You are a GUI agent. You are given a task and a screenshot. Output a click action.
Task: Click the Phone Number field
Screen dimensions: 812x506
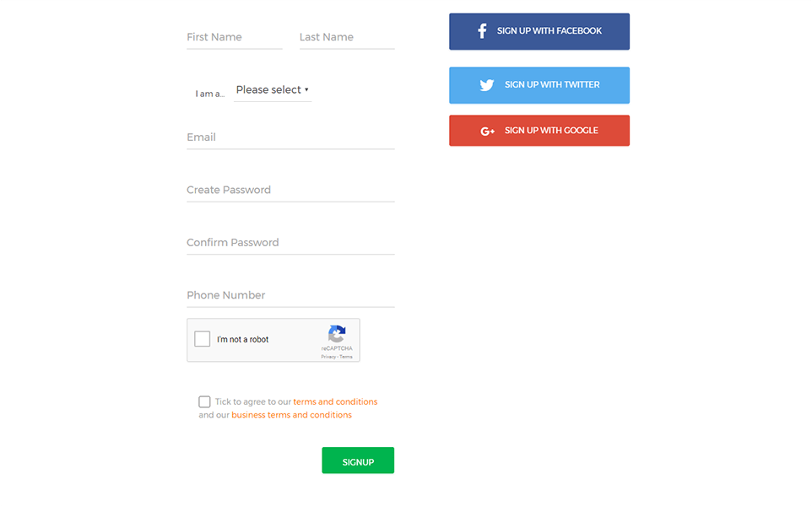(x=290, y=295)
